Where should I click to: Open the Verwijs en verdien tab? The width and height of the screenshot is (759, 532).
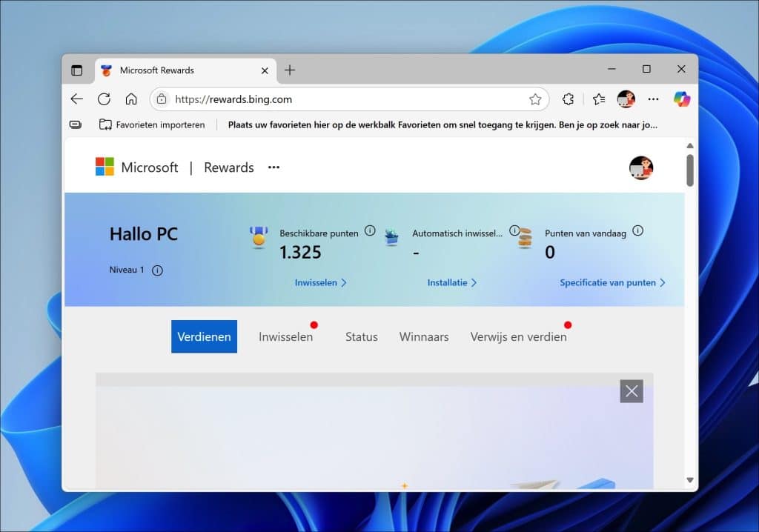click(x=518, y=336)
